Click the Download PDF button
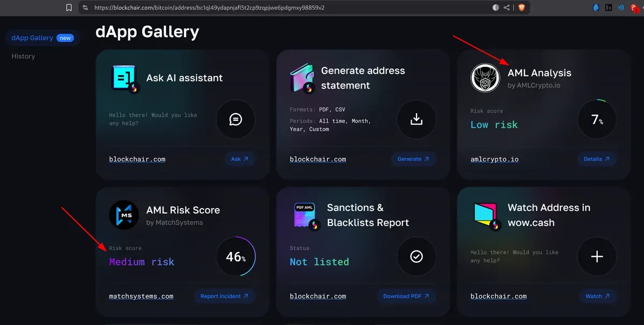The width and height of the screenshot is (644, 325). coord(406,296)
